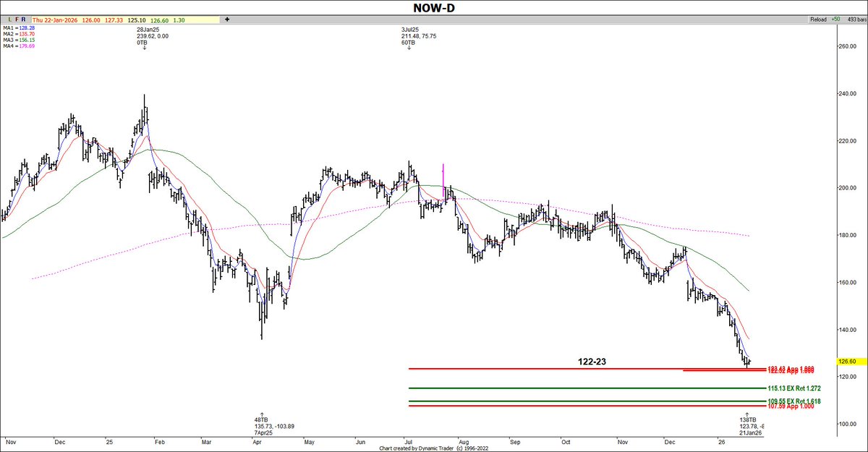Click the 115.13 EX Ret 1.272 level label
The image size is (868, 452).
coord(793,388)
